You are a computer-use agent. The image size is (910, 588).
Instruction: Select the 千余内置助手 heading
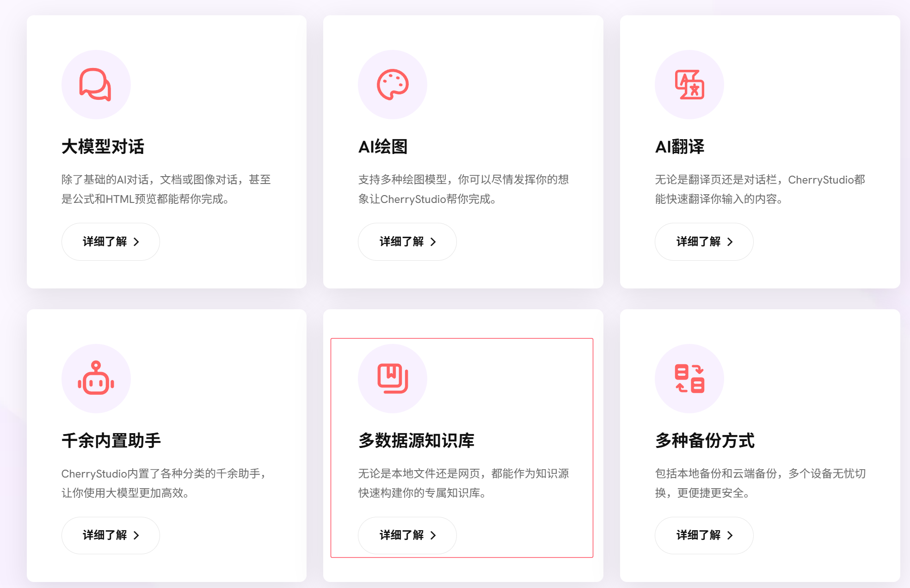pyautogui.click(x=111, y=441)
